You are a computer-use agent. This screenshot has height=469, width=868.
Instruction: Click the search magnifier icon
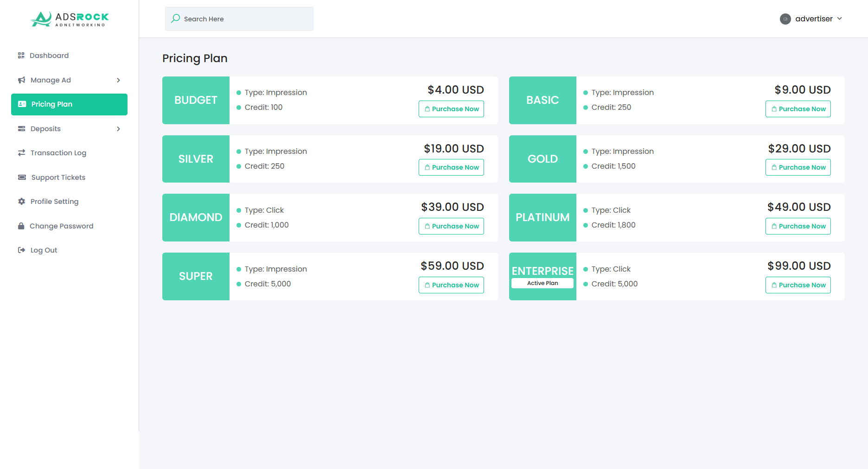point(175,18)
